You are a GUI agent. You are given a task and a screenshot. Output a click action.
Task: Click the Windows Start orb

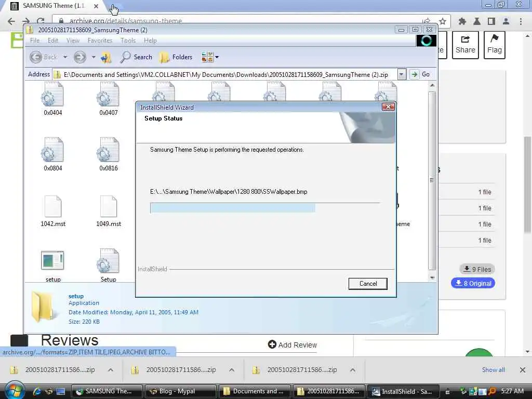click(14, 391)
